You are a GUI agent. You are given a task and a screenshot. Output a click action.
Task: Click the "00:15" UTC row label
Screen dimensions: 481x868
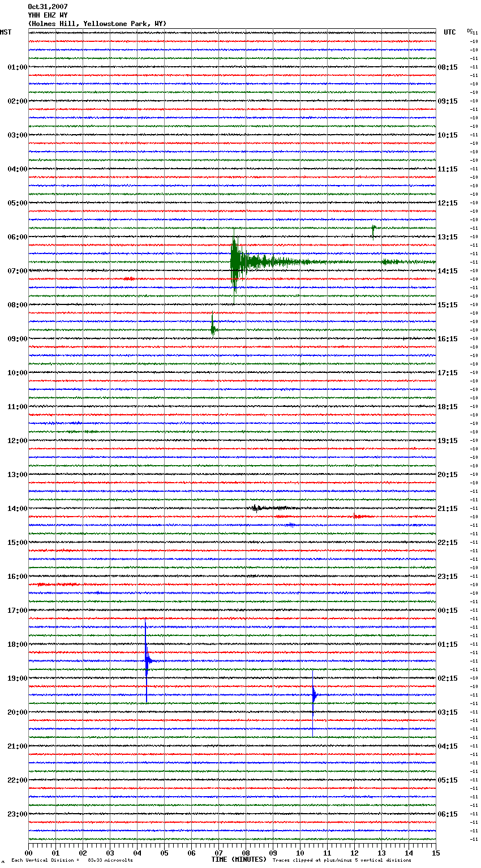[x=448, y=611]
